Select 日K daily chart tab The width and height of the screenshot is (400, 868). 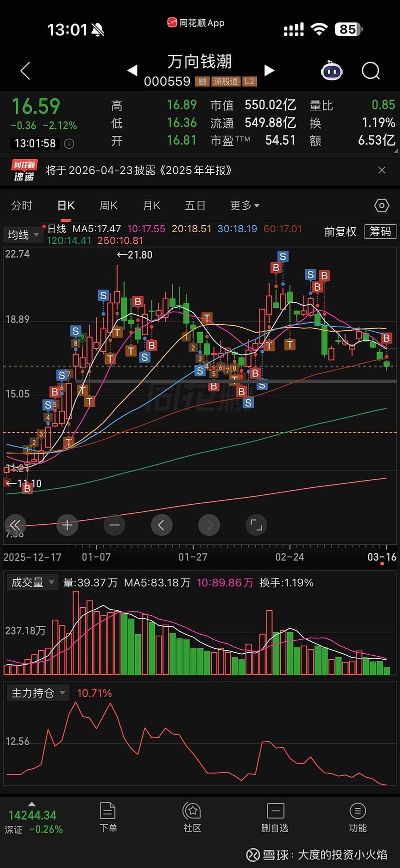(x=66, y=206)
